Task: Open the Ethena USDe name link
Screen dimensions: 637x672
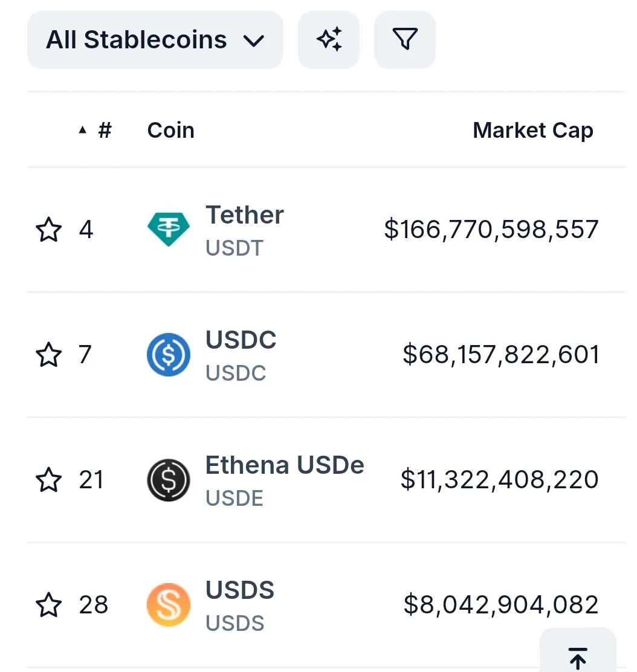Action: (x=285, y=465)
